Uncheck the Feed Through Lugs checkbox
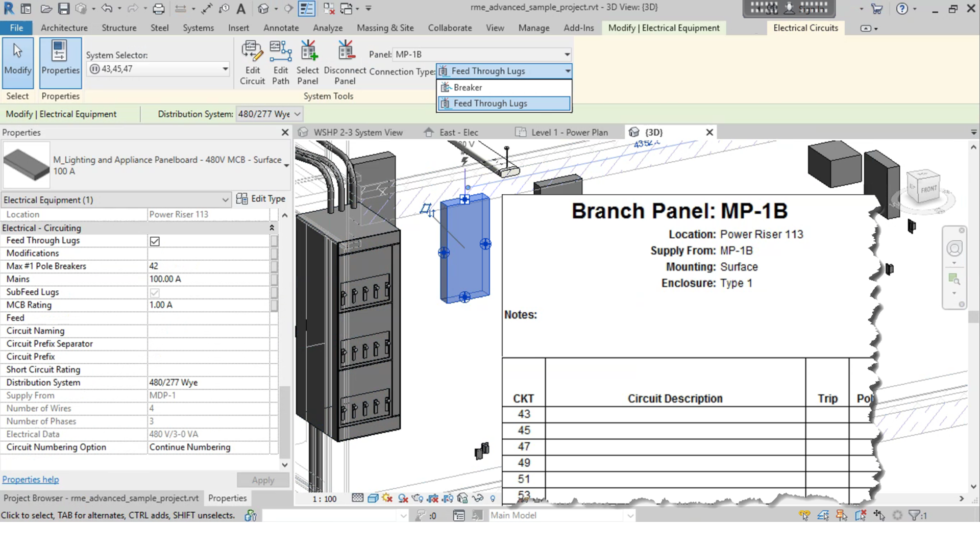 155,241
